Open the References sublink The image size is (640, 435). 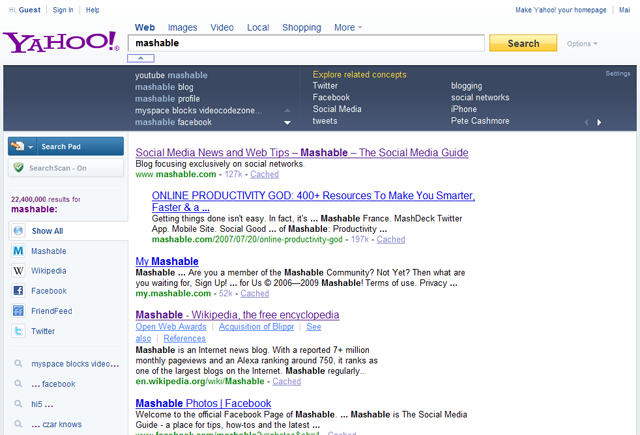pos(184,338)
